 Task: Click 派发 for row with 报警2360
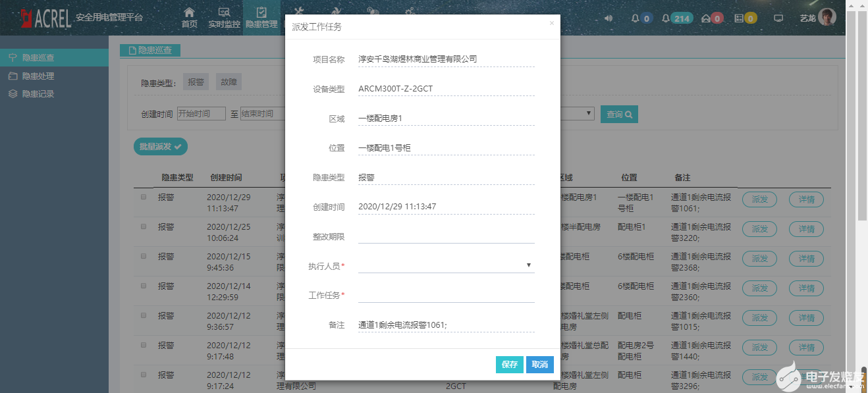coord(759,288)
